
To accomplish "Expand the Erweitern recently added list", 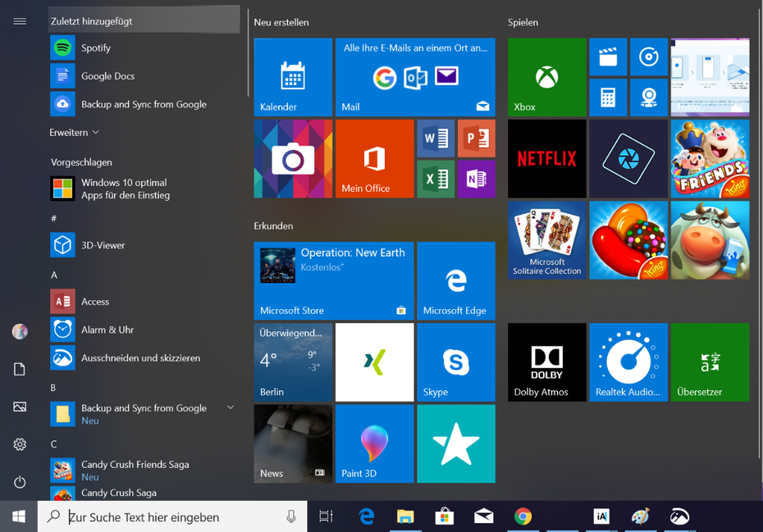I will coord(74,132).
